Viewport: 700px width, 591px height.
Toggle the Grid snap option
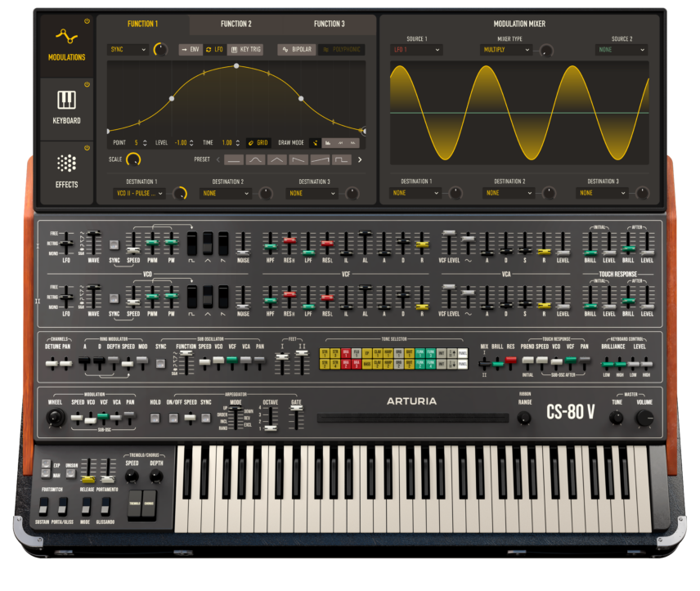(x=258, y=143)
